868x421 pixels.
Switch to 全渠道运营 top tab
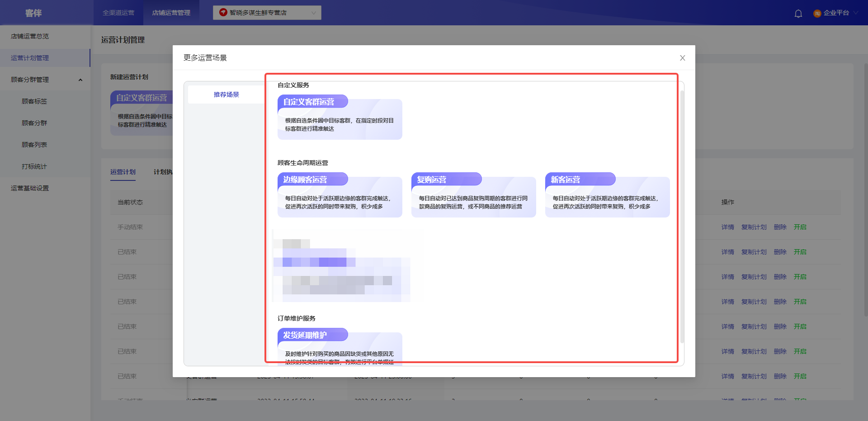pyautogui.click(x=118, y=13)
